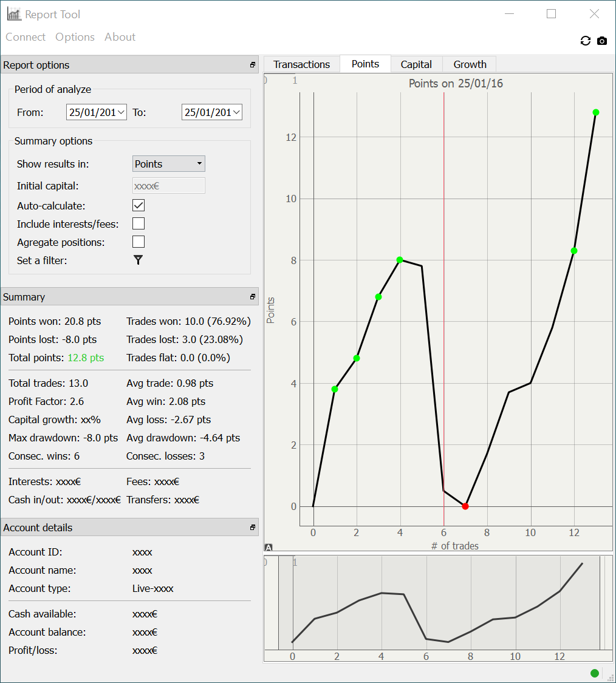Viewport: 616px width, 683px height.
Task: Take a screenshot with the camera icon
Action: click(602, 41)
